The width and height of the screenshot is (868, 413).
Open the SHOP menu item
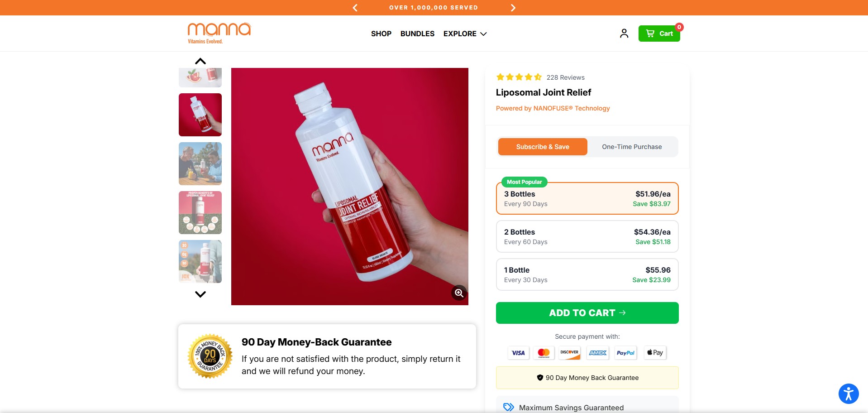click(x=381, y=34)
